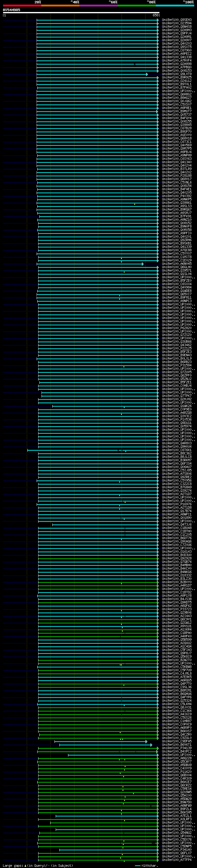Click the UniRef100_B9R9Z5 label
Image resolution: width=197 pixels, height=868 pixels.
pyautogui.click(x=177, y=78)
